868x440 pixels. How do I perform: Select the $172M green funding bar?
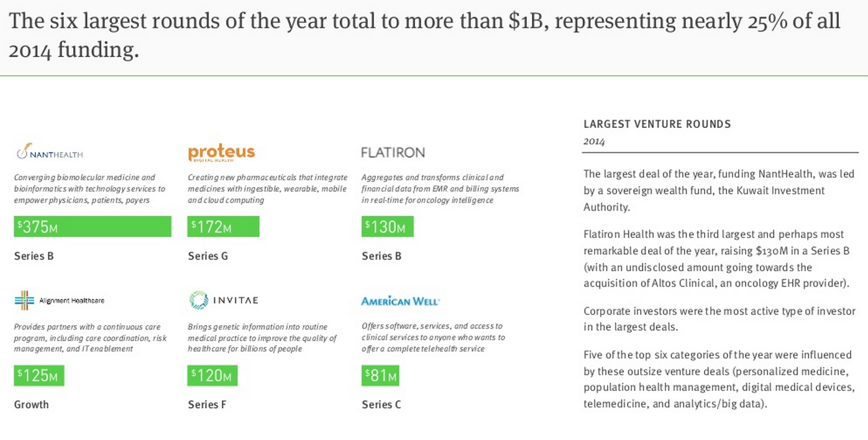(223, 227)
